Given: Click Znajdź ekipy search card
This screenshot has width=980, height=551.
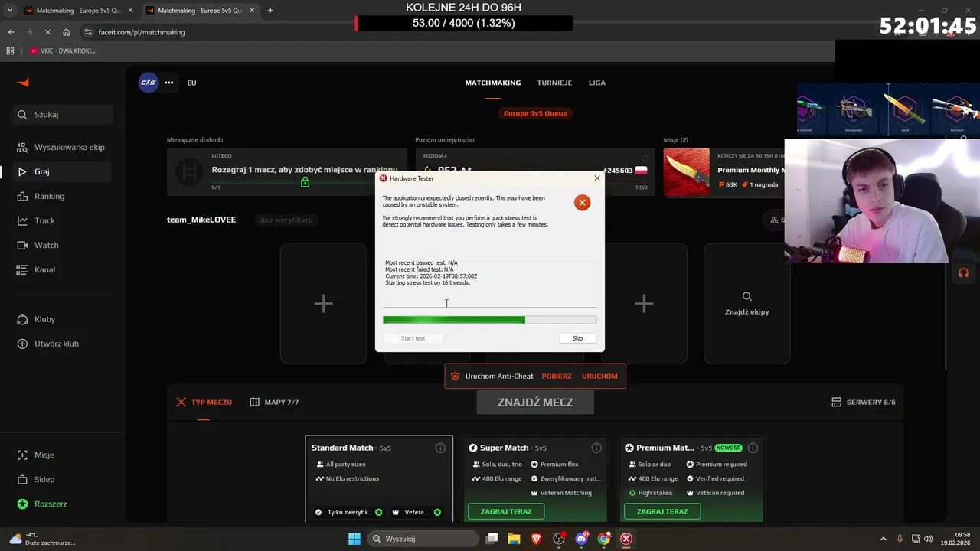Looking at the screenshot, I should tap(746, 304).
